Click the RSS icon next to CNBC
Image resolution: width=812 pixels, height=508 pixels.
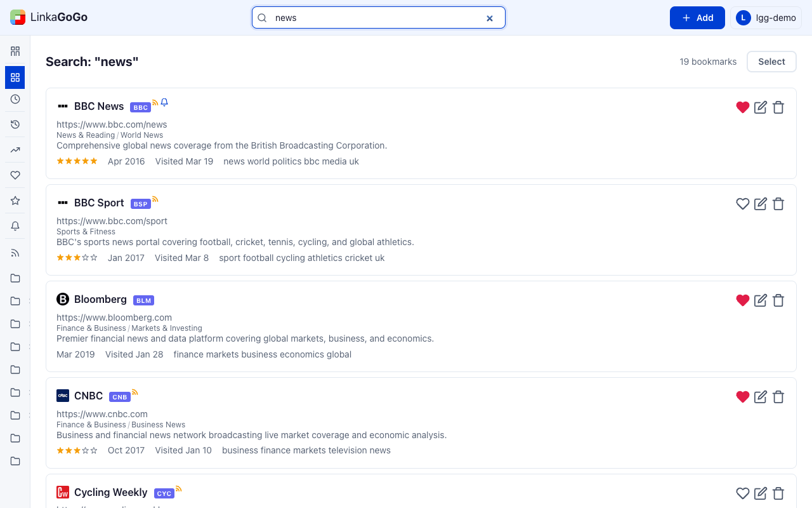(134, 392)
